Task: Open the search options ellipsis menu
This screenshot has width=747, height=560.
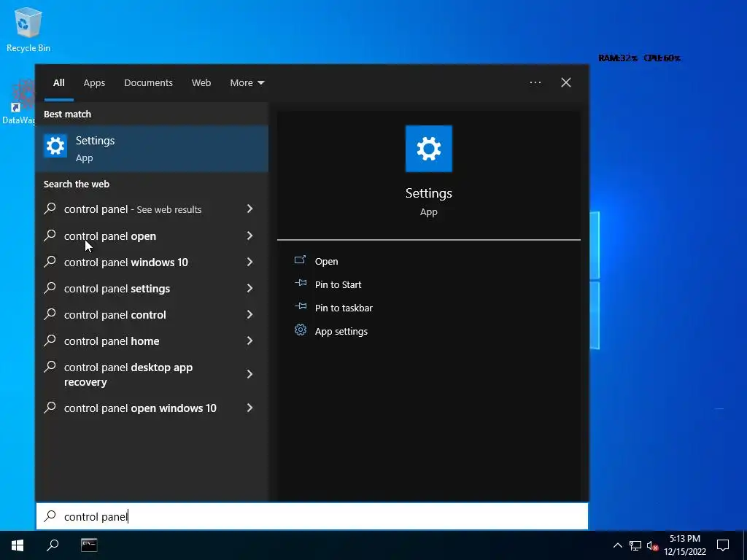Action: [x=535, y=83]
